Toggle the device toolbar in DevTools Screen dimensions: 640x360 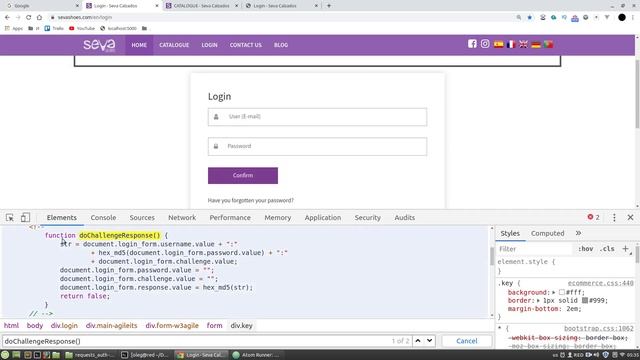click(25, 218)
